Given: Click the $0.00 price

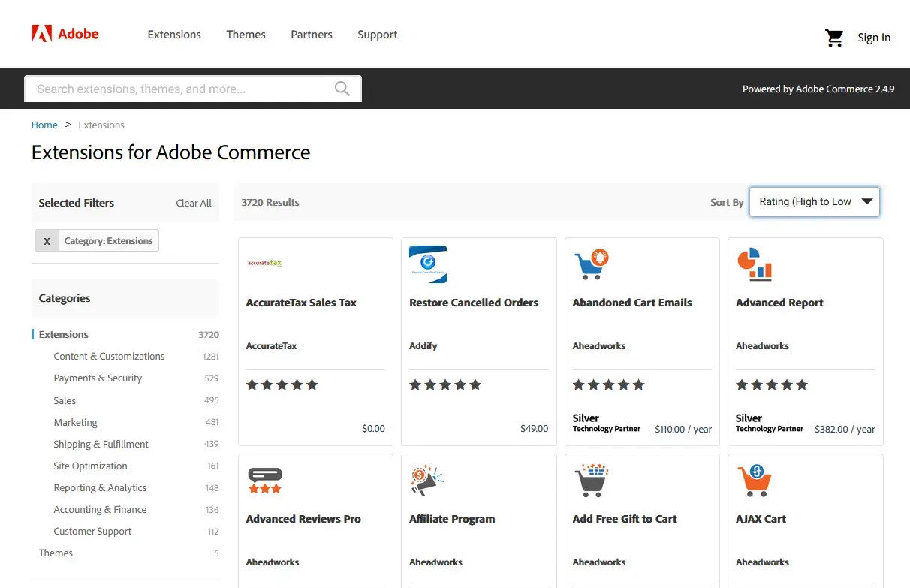Looking at the screenshot, I should pyautogui.click(x=373, y=429).
